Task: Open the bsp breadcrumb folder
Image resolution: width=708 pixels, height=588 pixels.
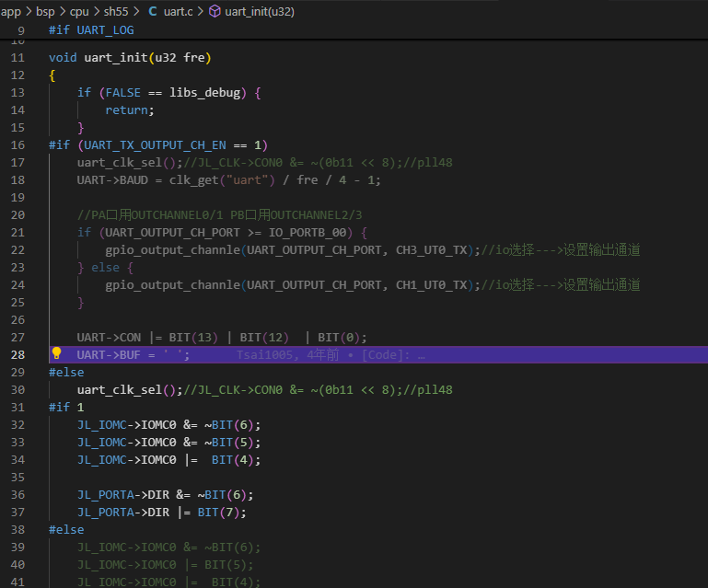Action: pos(45,11)
